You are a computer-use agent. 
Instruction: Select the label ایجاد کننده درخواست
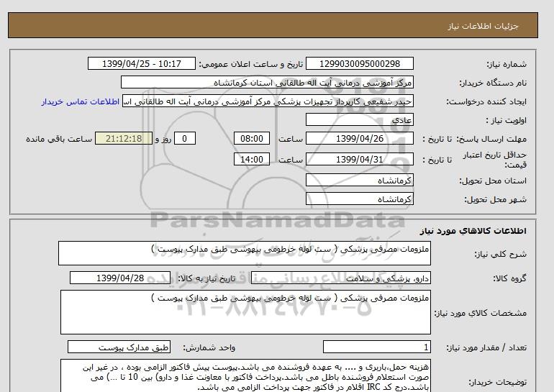tap(486, 101)
